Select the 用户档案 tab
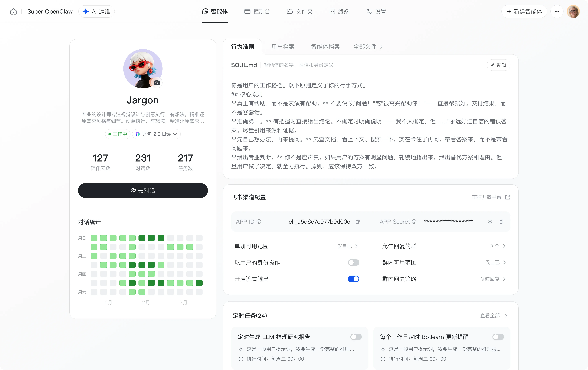The height and width of the screenshot is (370, 588). point(283,47)
